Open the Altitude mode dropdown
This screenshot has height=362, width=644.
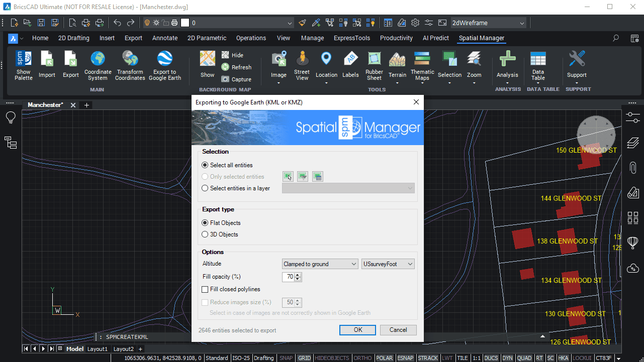click(320, 264)
